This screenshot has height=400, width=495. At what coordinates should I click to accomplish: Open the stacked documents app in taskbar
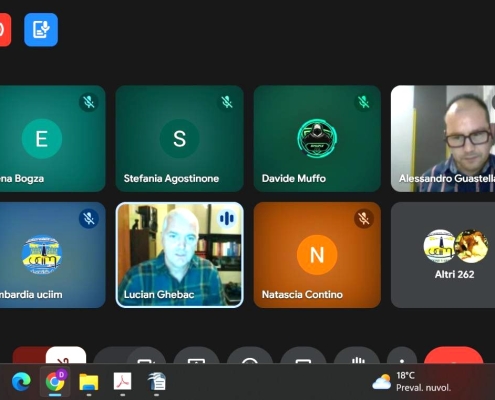tap(157, 382)
